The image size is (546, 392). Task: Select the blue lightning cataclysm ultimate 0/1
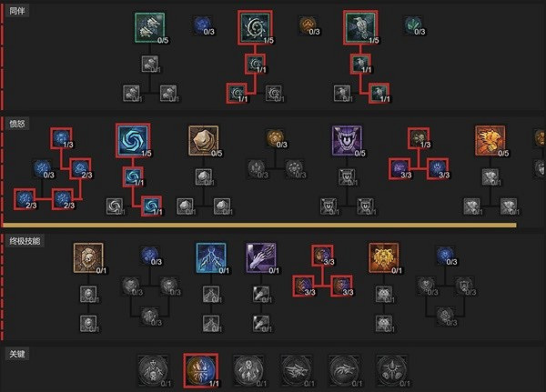(211, 258)
